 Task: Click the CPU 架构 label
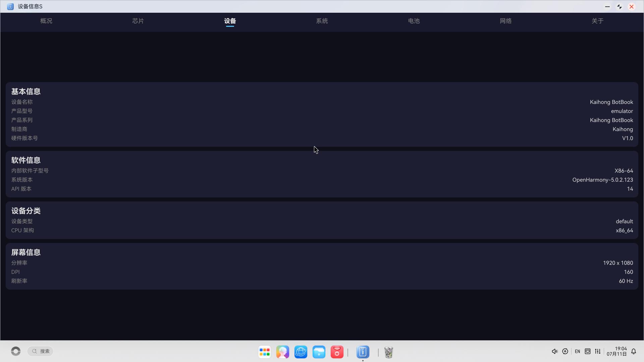click(x=22, y=230)
